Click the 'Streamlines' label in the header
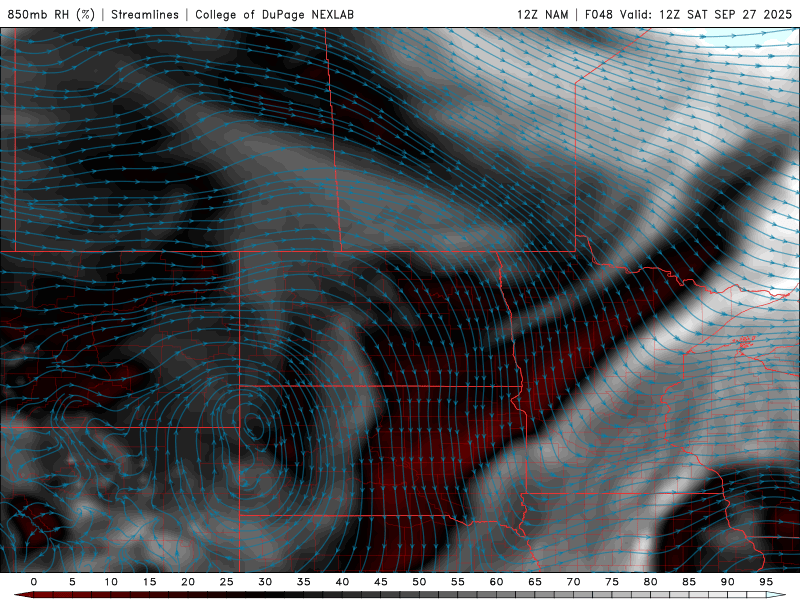 (x=145, y=14)
